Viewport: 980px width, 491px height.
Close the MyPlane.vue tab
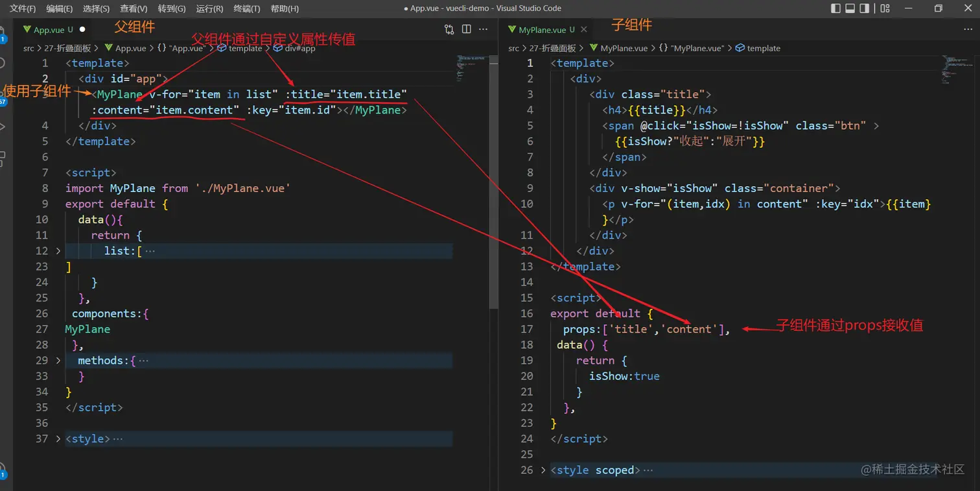584,29
